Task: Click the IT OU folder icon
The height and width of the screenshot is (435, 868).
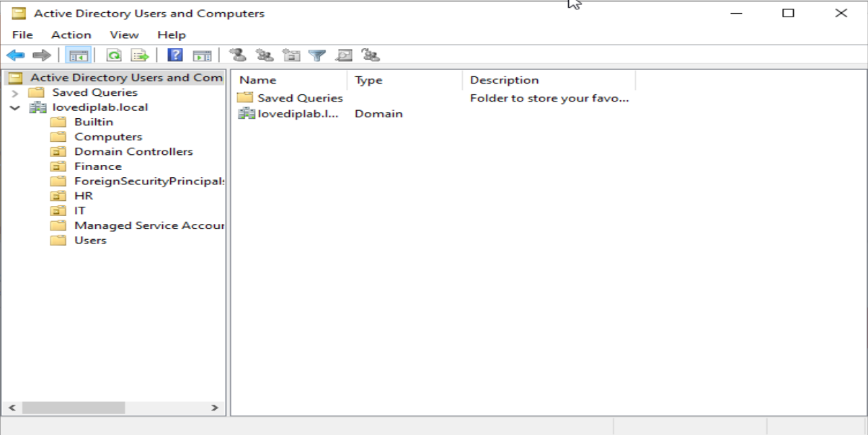Action: pos(58,210)
